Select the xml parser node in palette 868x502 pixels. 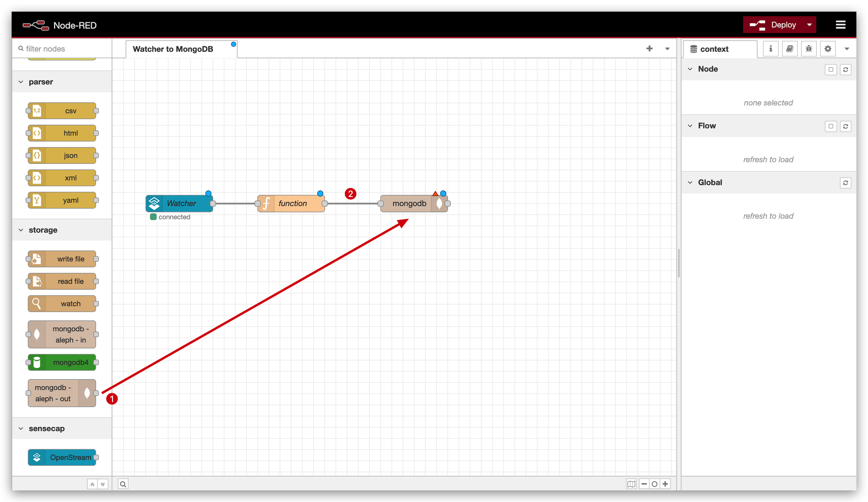click(62, 178)
